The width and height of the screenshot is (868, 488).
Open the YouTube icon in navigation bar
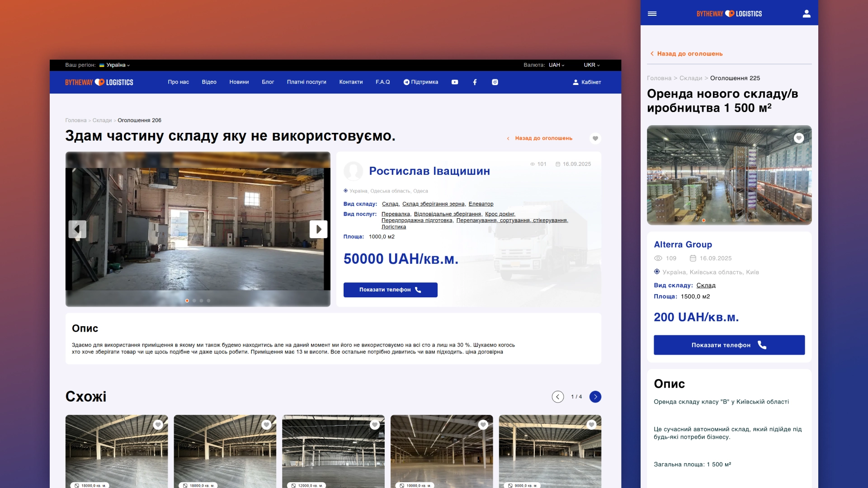(455, 82)
